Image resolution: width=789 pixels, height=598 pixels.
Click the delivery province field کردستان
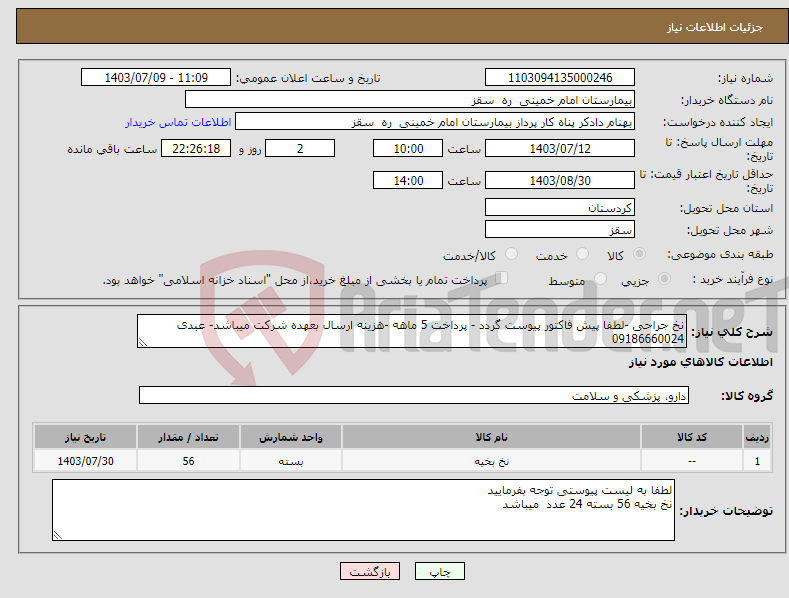point(560,207)
